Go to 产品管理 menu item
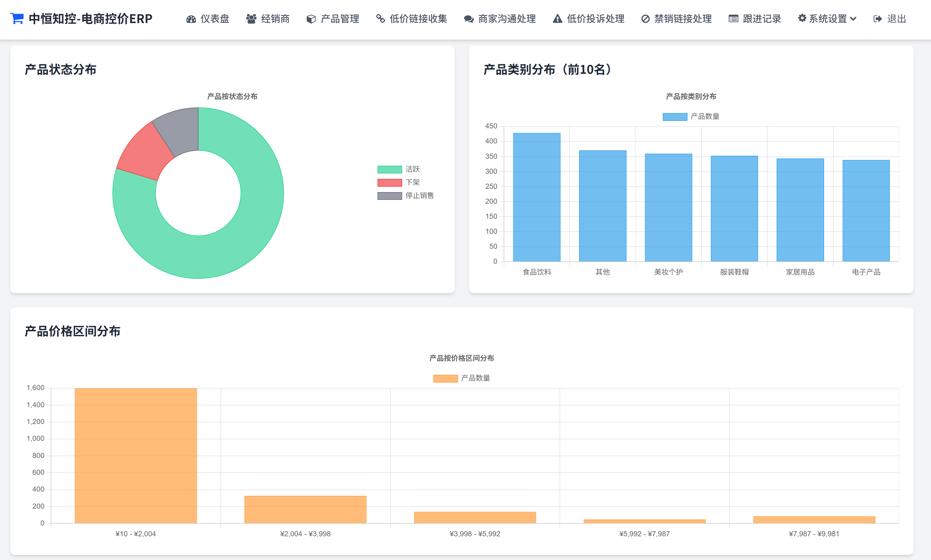 (x=340, y=19)
